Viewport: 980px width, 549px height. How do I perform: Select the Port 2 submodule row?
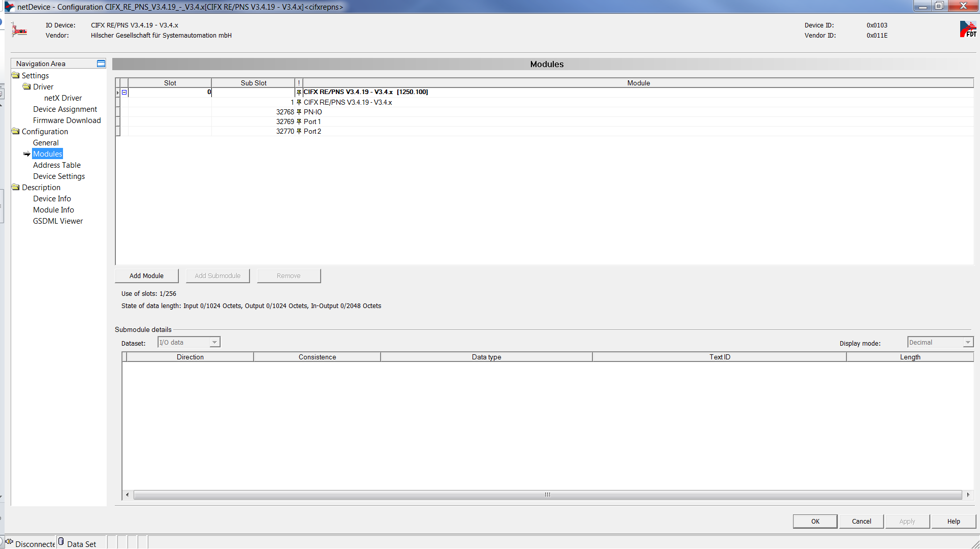[545, 131]
